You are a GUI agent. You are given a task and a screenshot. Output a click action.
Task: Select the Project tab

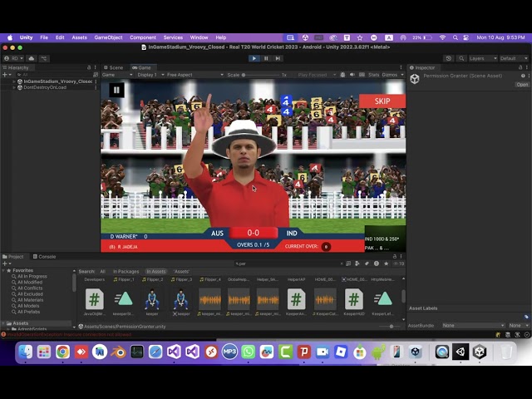point(13,257)
